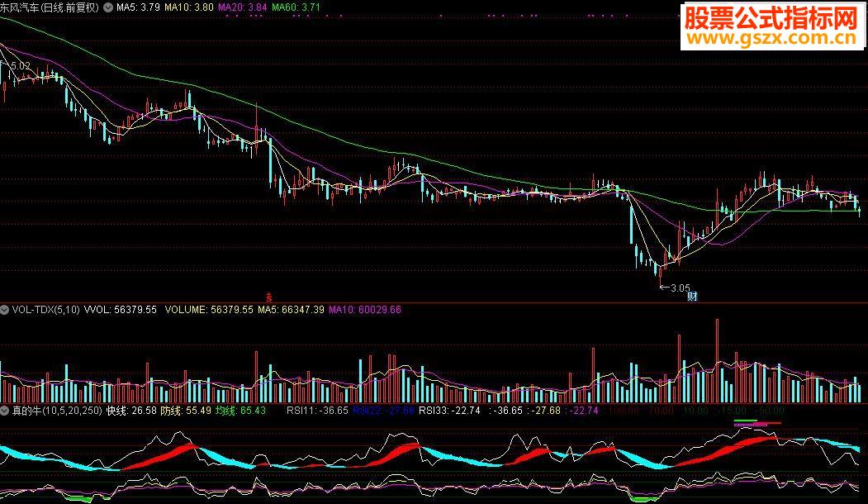Select VOLUME: 56379.55 value
The width and height of the screenshot is (868, 504).
click(x=209, y=310)
